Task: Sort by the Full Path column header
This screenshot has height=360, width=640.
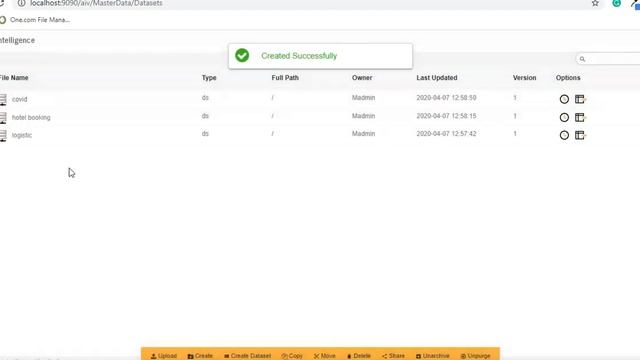Action: (x=285, y=78)
